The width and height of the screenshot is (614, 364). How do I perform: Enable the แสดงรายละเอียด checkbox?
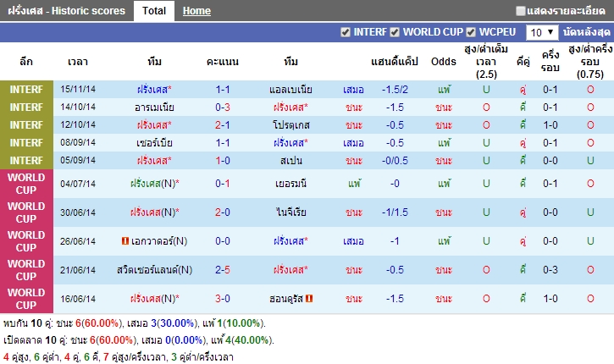click(520, 11)
